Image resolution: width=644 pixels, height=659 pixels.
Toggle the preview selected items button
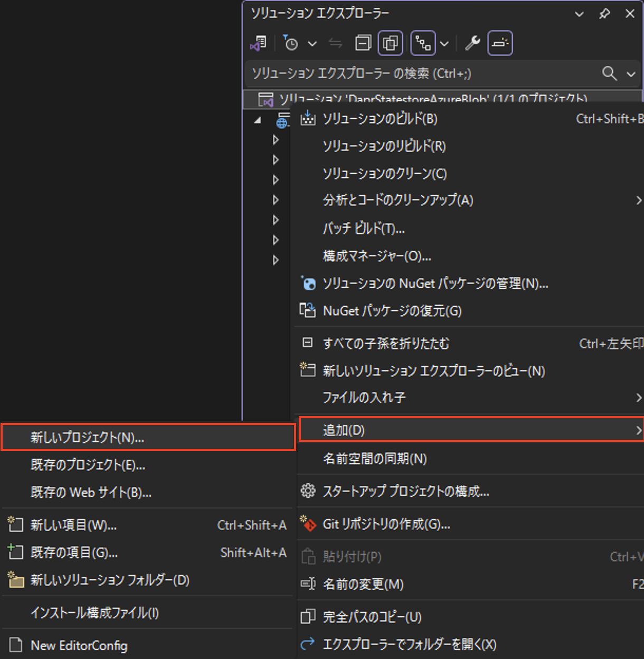tap(500, 43)
